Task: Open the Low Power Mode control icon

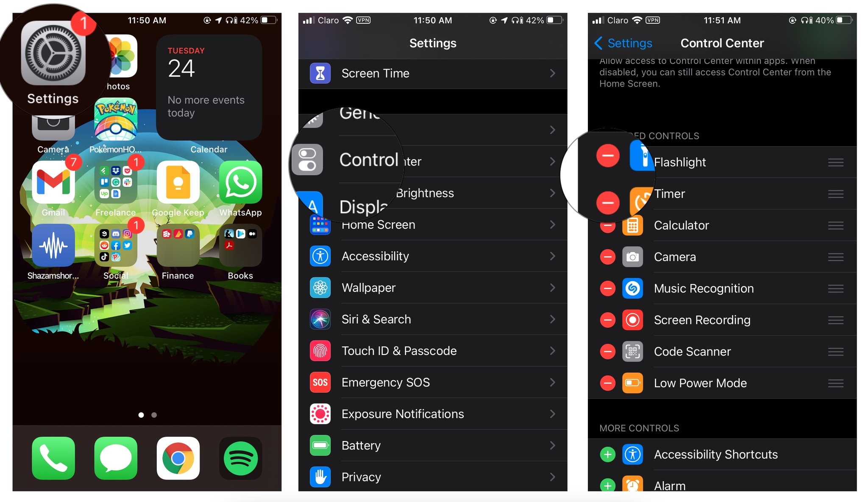Action: [632, 382]
